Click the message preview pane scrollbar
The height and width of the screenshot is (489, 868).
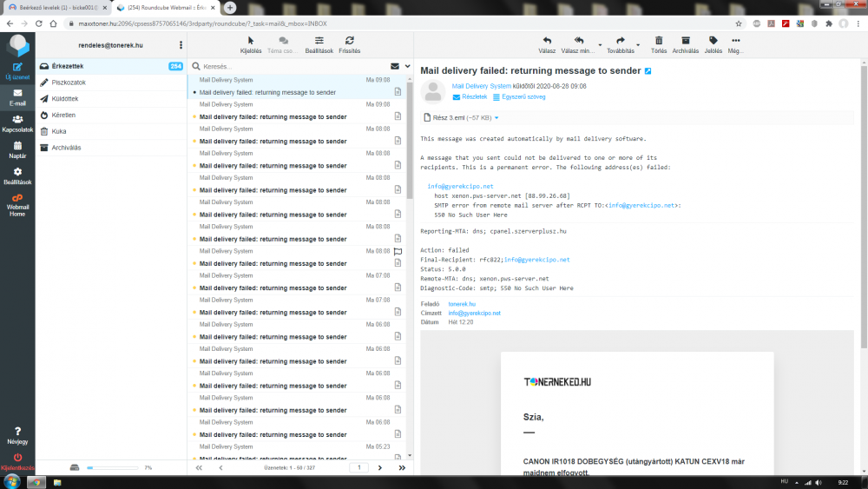click(x=864, y=208)
